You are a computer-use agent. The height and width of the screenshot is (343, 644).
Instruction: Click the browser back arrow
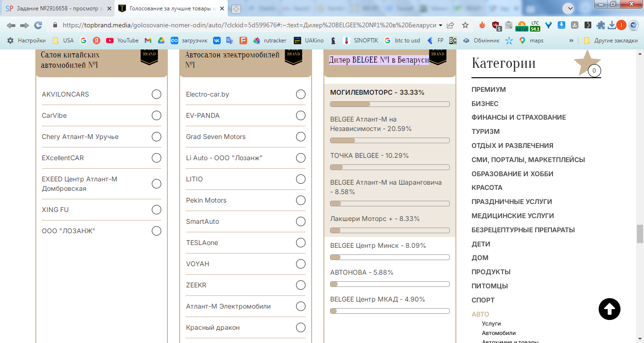(10, 25)
